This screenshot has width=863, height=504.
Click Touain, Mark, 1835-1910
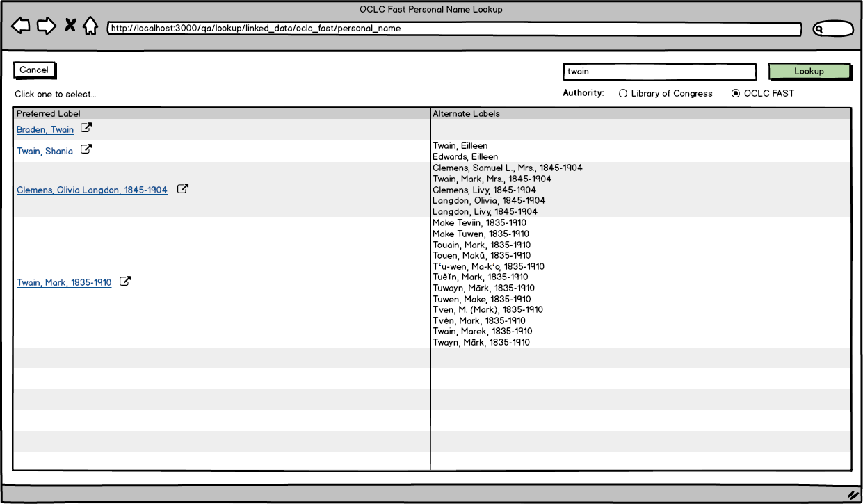(481, 245)
